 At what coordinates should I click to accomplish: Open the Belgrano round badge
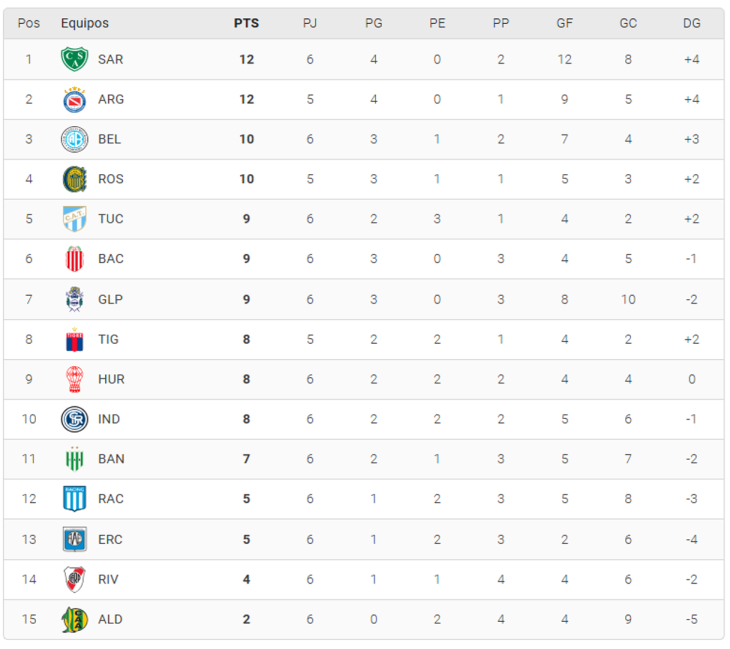(x=74, y=139)
